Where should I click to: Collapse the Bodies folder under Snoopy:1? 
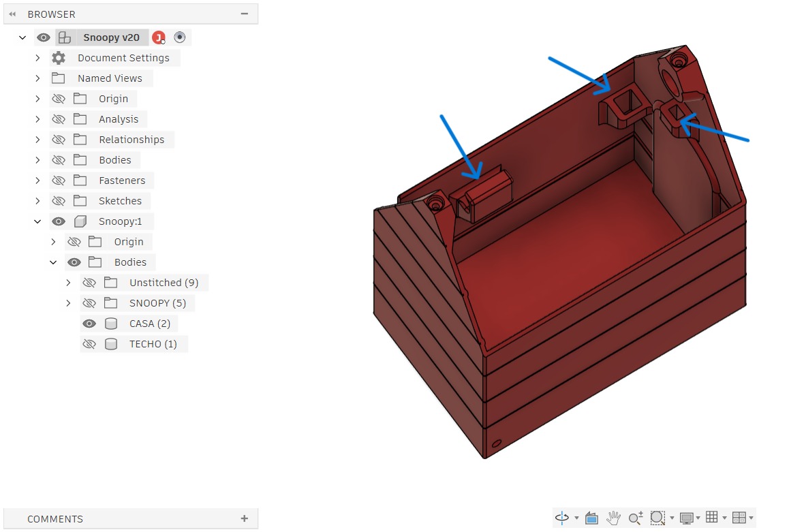point(53,262)
